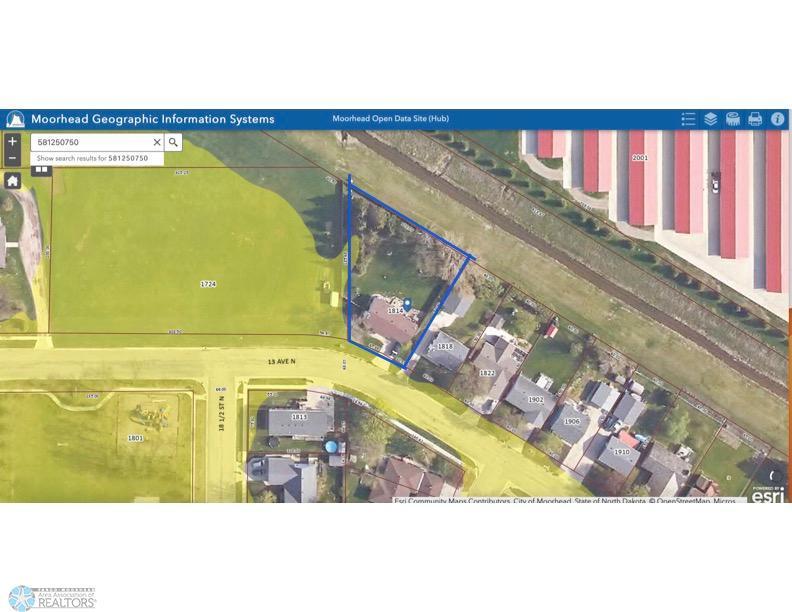The image size is (792, 612).
Task: Open the Moorhead Open Data Site (Hub) link
Action: (x=390, y=119)
